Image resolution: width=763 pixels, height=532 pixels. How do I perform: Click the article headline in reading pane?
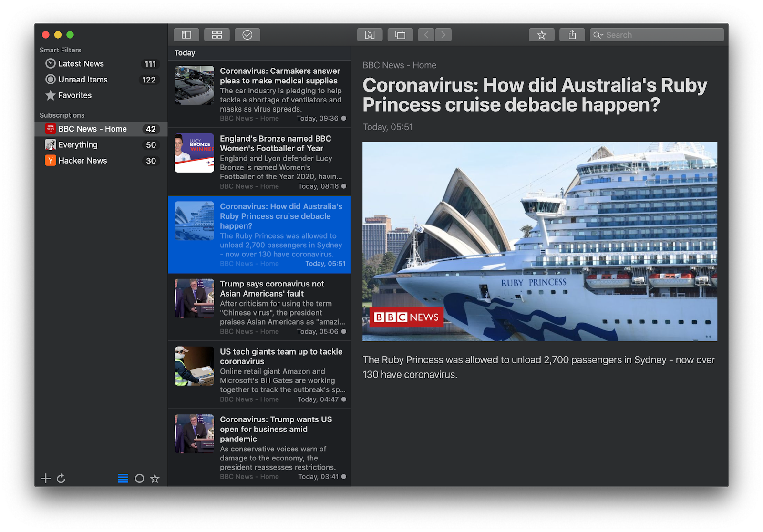pos(535,95)
